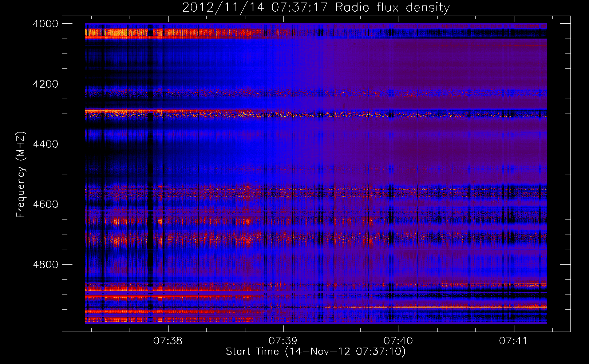589x364 pixels.
Task: Click the 4000 frequency tick label
Action: [46, 24]
